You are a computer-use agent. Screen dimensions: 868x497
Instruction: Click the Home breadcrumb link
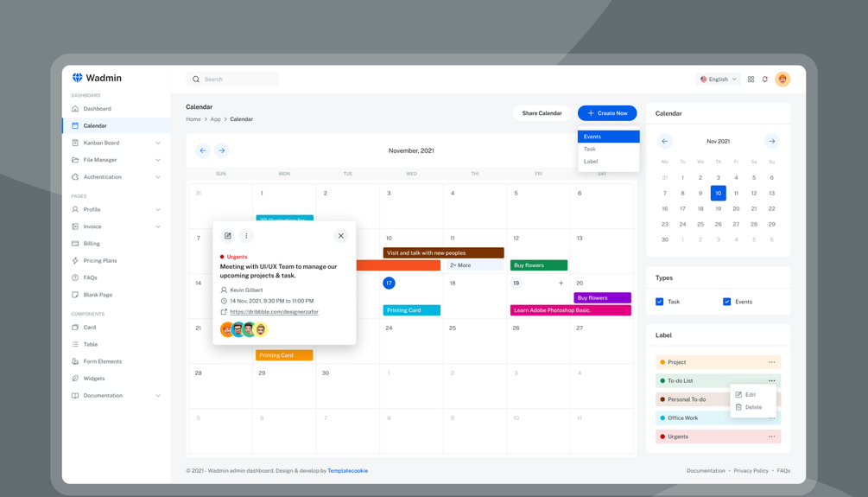pos(193,119)
